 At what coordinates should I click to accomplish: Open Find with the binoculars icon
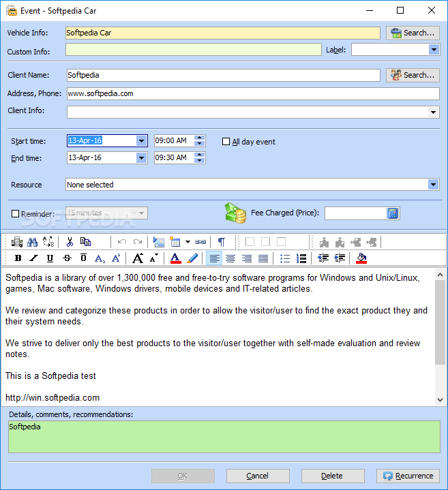[x=32, y=242]
